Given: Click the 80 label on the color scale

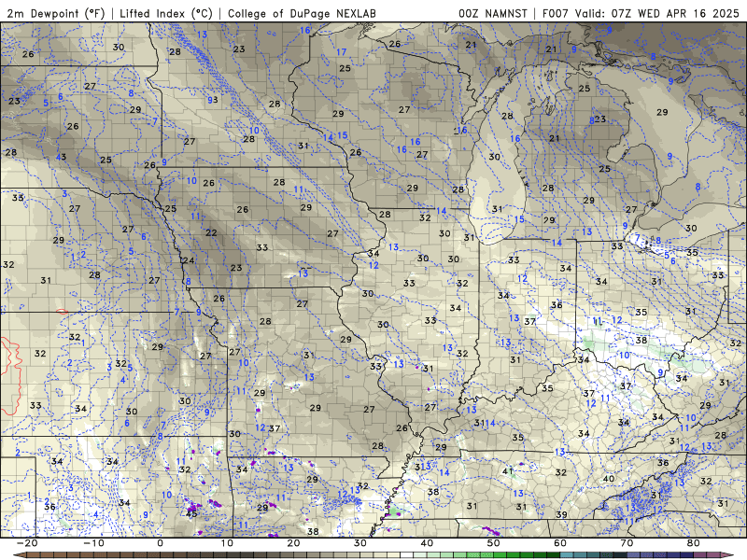Looking at the screenshot, I should click(694, 543).
